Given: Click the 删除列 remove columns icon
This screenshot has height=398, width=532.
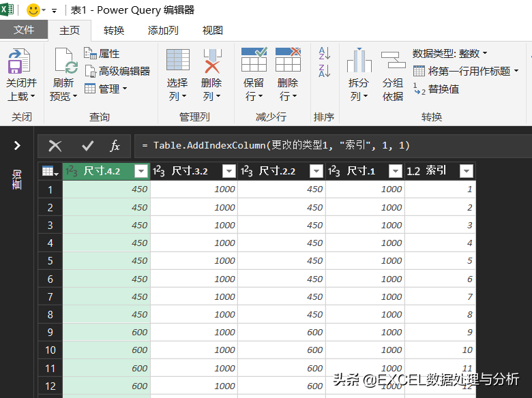Looking at the screenshot, I should click(212, 61).
